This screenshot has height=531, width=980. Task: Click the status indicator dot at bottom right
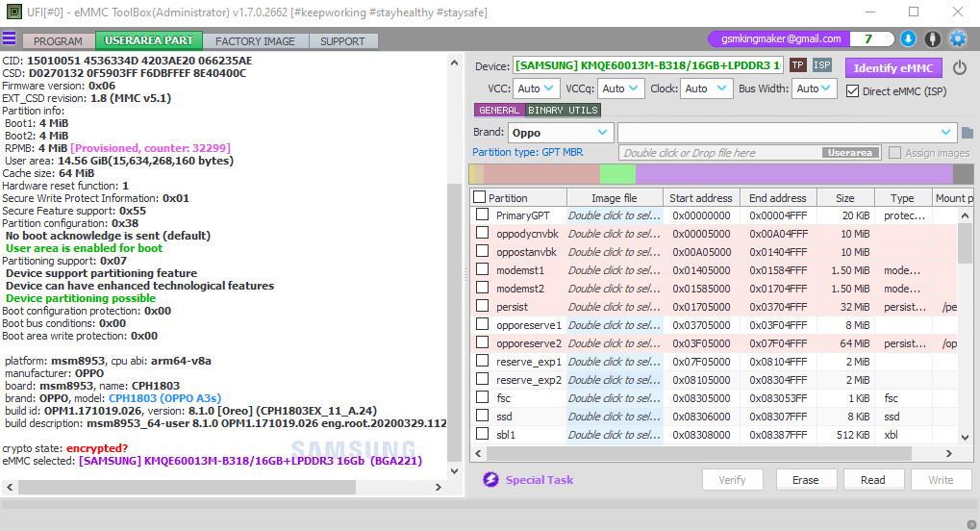click(x=971, y=524)
